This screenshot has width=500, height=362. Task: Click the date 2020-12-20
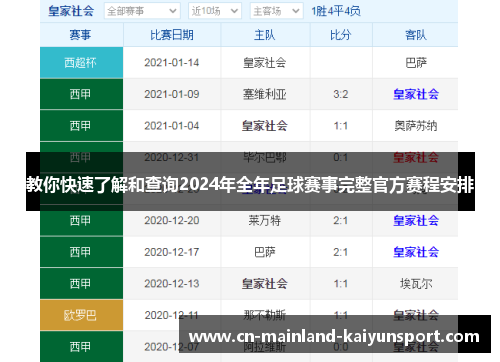(x=172, y=220)
